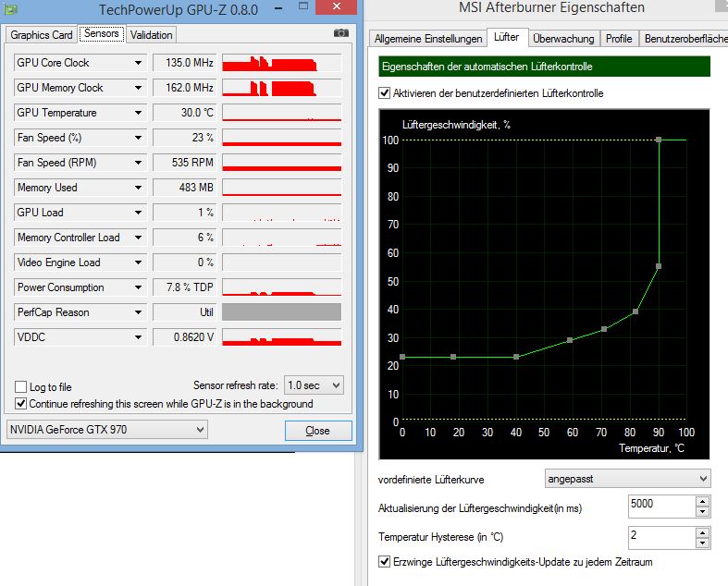Switch to the Graphics Card tab
This screenshot has width=728, height=586.
coord(42,35)
